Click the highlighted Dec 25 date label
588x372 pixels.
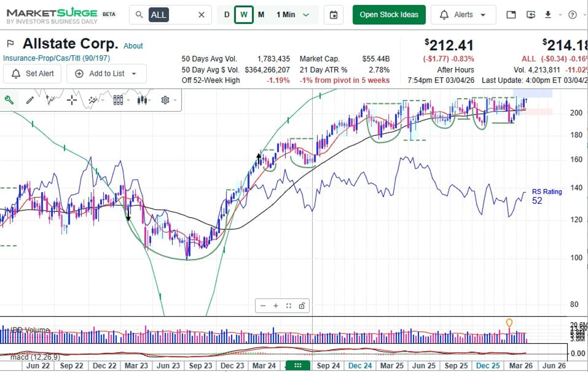pos(488,366)
